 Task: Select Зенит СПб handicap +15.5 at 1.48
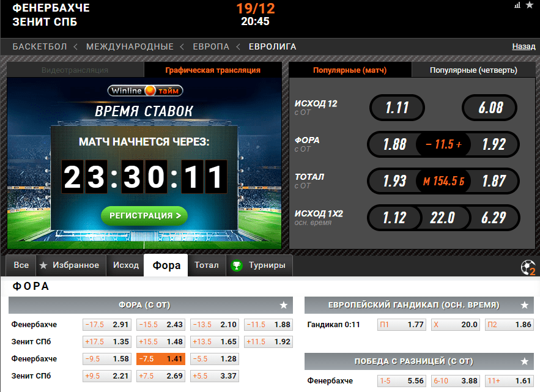[161, 342]
